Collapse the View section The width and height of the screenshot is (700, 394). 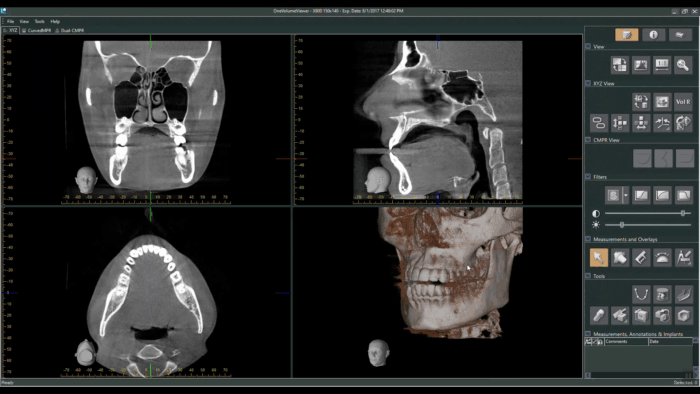[x=588, y=46]
